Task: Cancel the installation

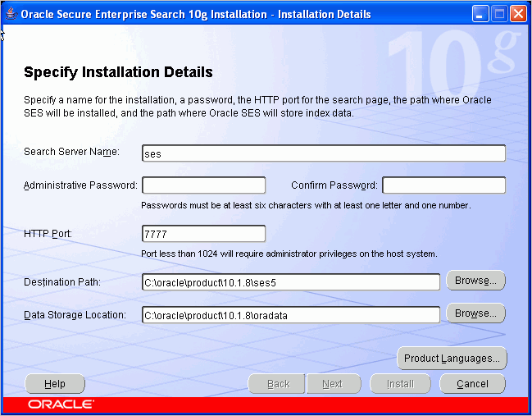Action: [472, 384]
